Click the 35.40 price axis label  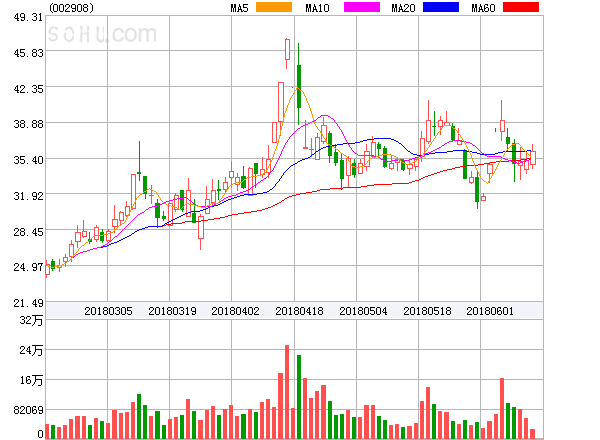[x=28, y=160]
